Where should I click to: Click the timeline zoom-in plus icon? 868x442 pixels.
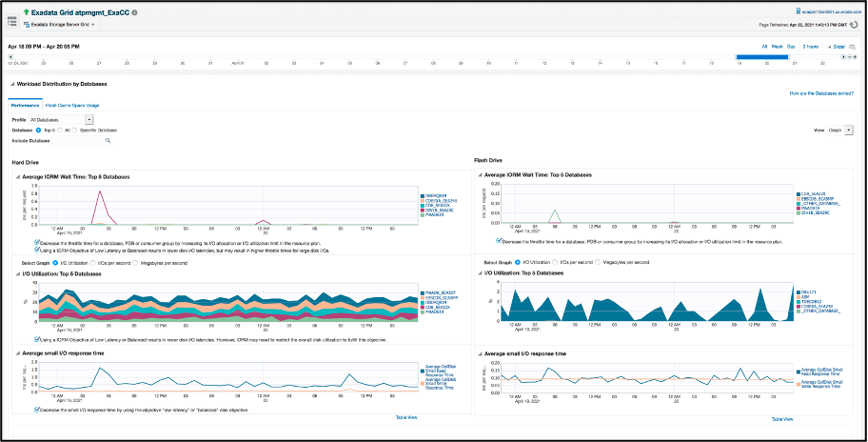point(855,57)
